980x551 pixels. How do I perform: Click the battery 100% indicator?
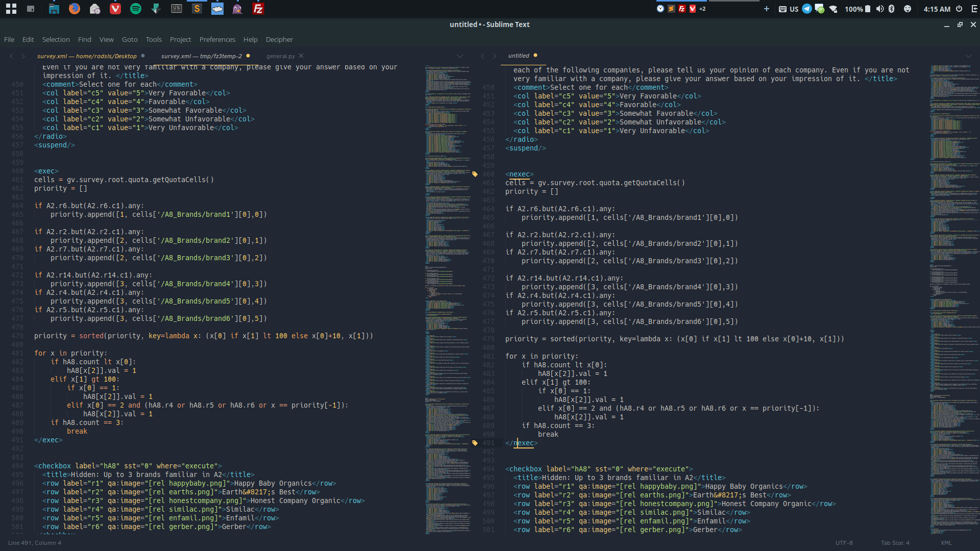pyautogui.click(x=857, y=9)
